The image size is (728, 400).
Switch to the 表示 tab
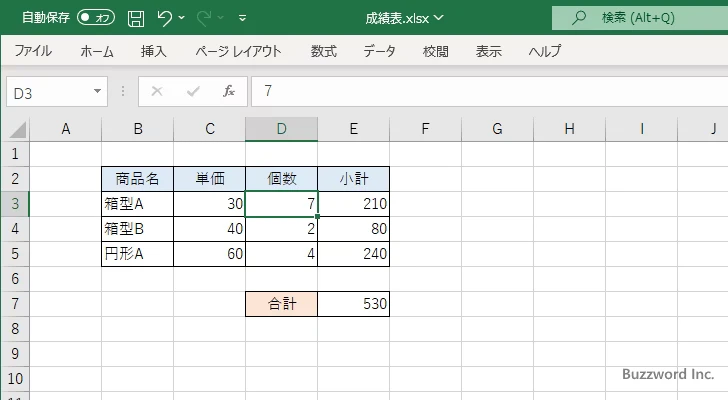[x=488, y=51]
